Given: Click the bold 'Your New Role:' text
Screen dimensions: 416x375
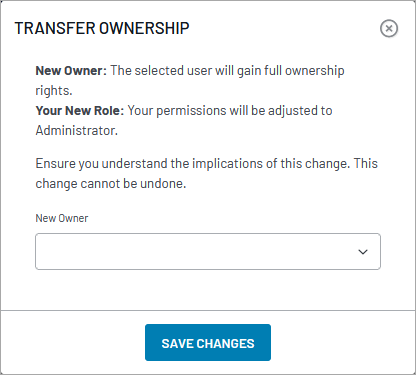Looking at the screenshot, I should coord(80,111).
